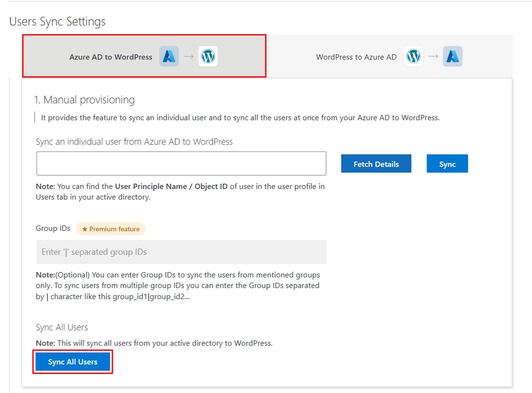Click the optional Group IDs note text
532x393 pixels.
[x=178, y=286]
